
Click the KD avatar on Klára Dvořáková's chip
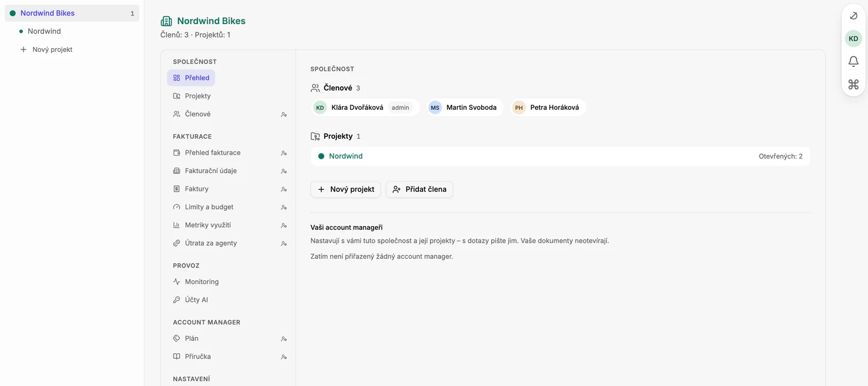(320, 107)
